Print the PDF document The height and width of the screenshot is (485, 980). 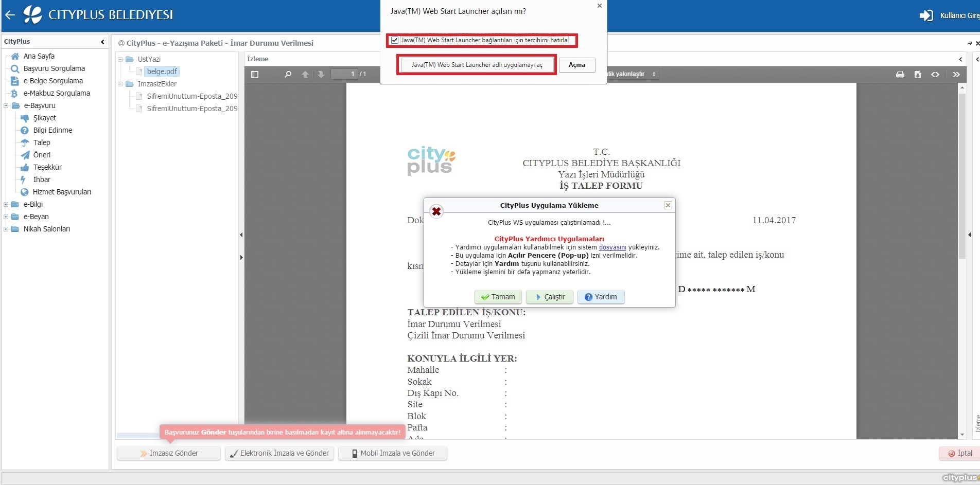click(900, 75)
